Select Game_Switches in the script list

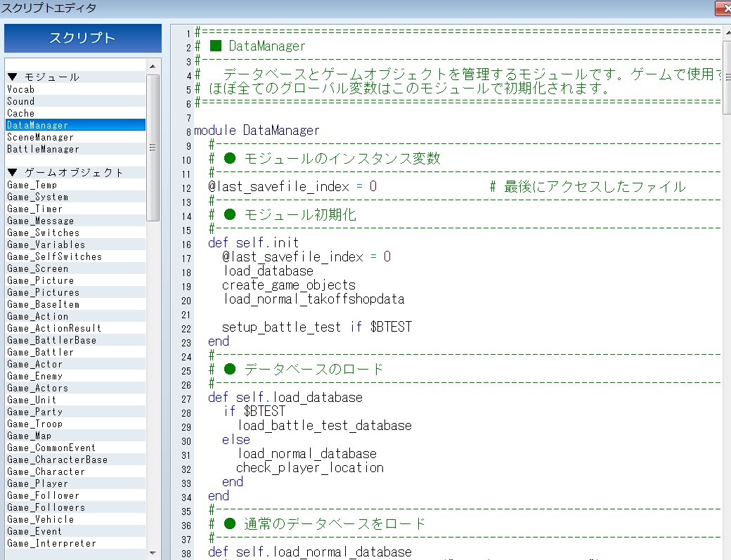coord(75,233)
